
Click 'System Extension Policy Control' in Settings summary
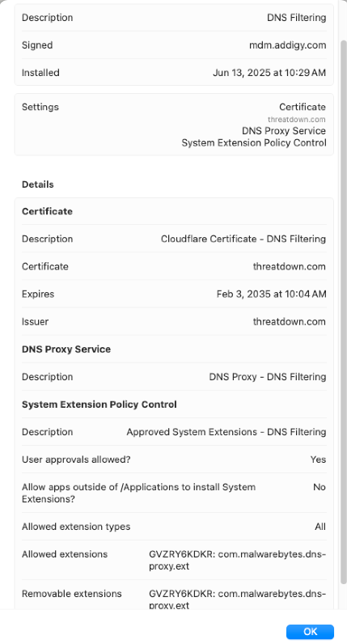point(254,143)
